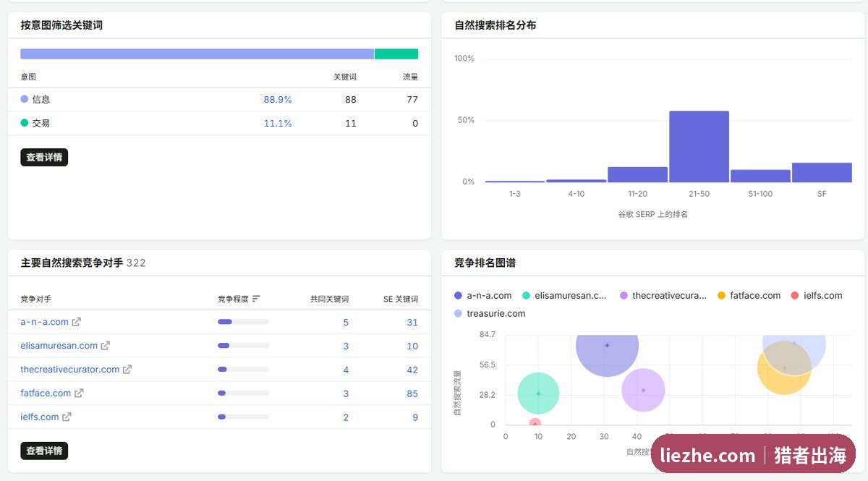868x481 pixels.
Task: Open elisamuresan.com competitor link
Action: click(59, 346)
